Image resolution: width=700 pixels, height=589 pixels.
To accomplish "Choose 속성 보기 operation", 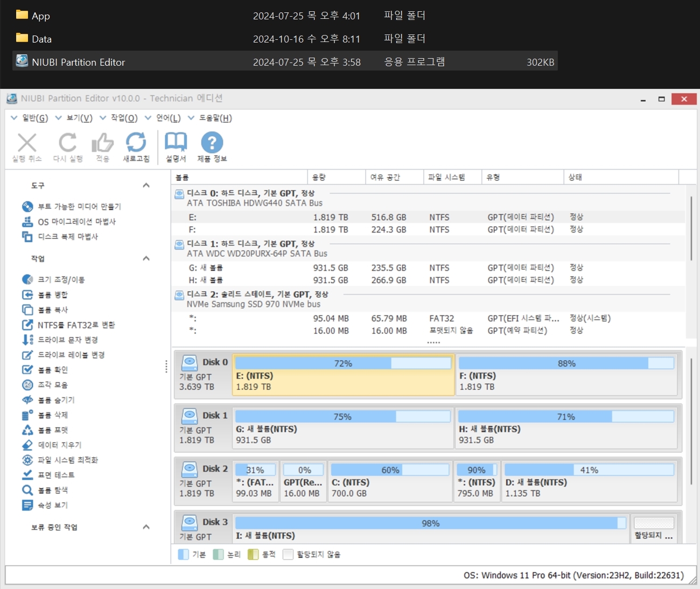I will pyautogui.click(x=45, y=505).
